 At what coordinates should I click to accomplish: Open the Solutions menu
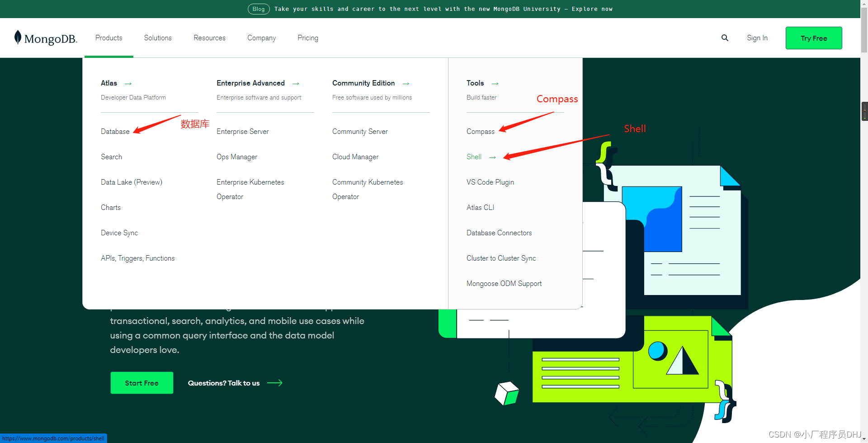(x=158, y=38)
